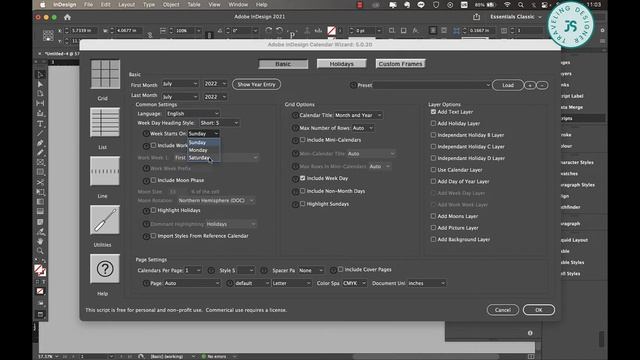
Task: Open Week Day Heading Style dropdown
Action: (219, 123)
